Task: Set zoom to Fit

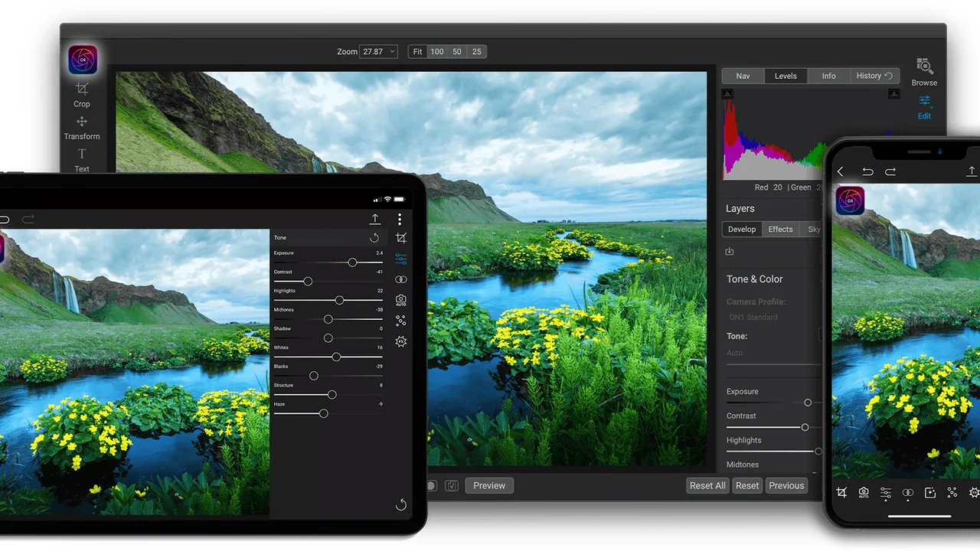Action: [x=417, y=51]
